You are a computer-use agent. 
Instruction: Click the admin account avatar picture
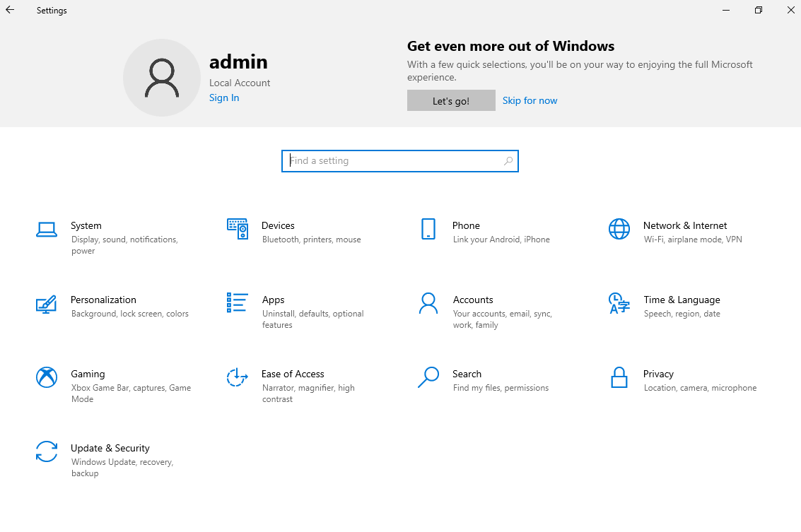[x=162, y=78]
